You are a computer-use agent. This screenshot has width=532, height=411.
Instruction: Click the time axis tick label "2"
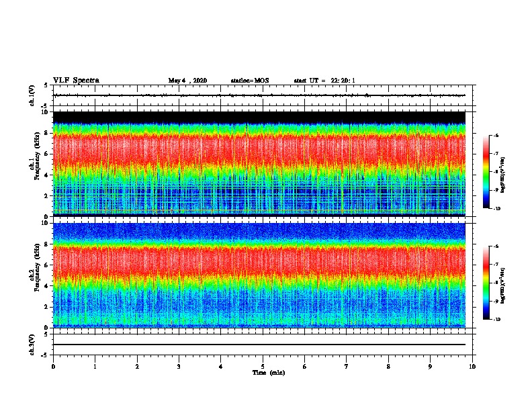coord(137,367)
